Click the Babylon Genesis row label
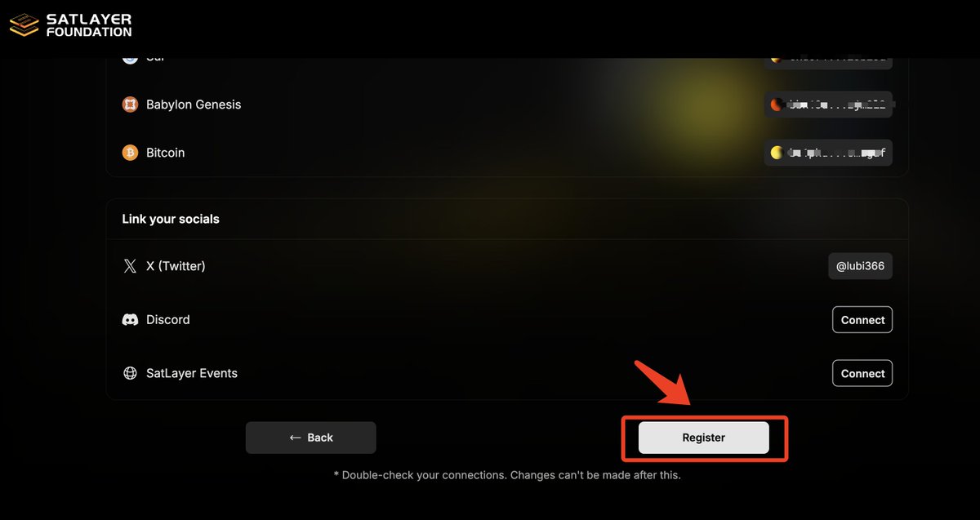 [x=194, y=104]
